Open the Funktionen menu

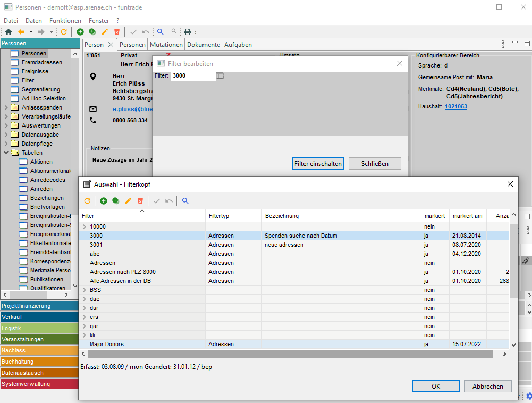point(65,20)
